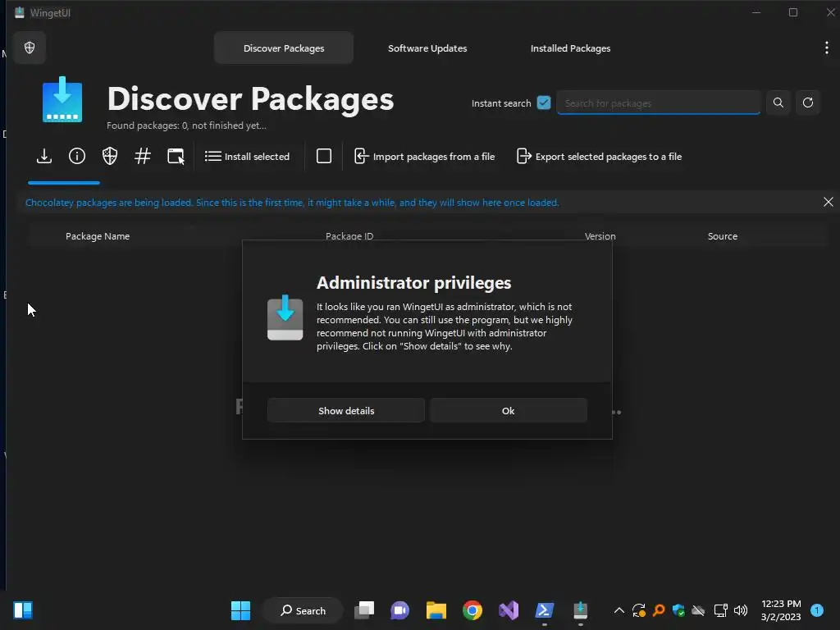The width and height of the screenshot is (840, 630).
Task: Sort by the Package ID column
Action: pyautogui.click(x=349, y=236)
